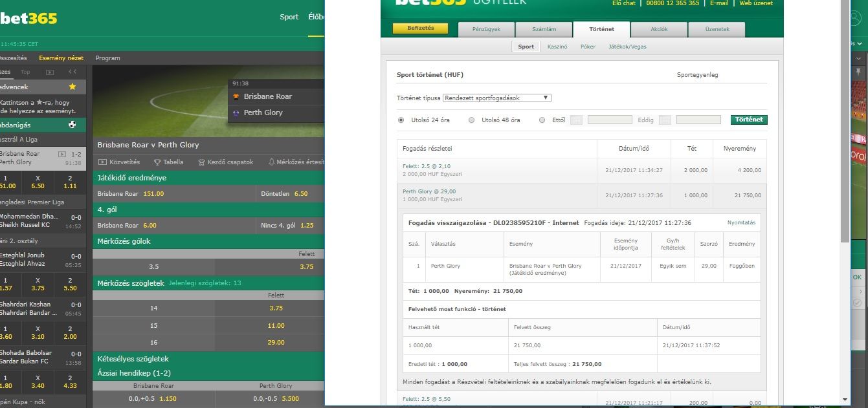The height and width of the screenshot is (408, 868).
Task: Click the Ettől start date input field
Action: (x=610, y=120)
